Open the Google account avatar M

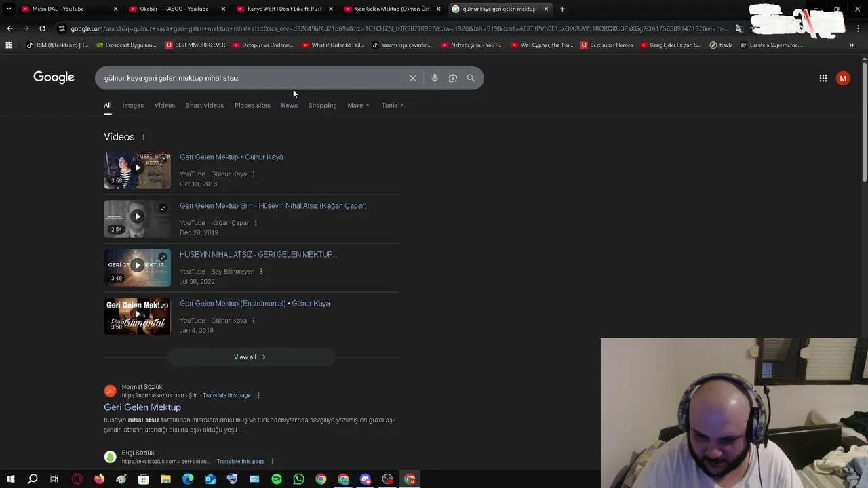pos(843,78)
